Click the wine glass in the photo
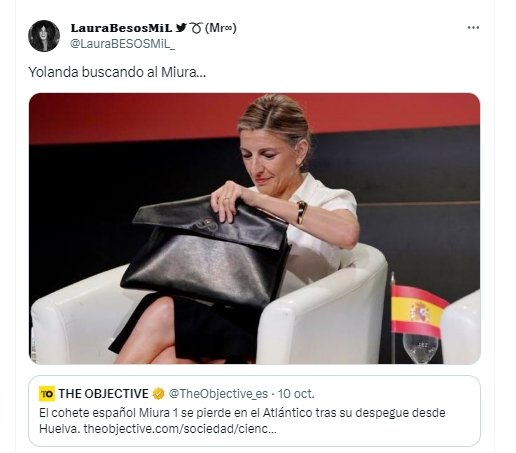Viewport: 516px width, 453px height. [420, 347]
